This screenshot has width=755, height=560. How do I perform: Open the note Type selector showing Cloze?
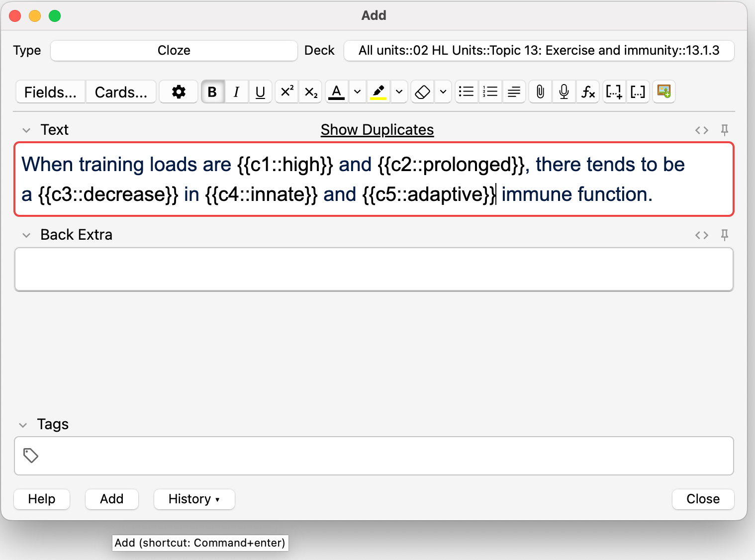point(174,51)
